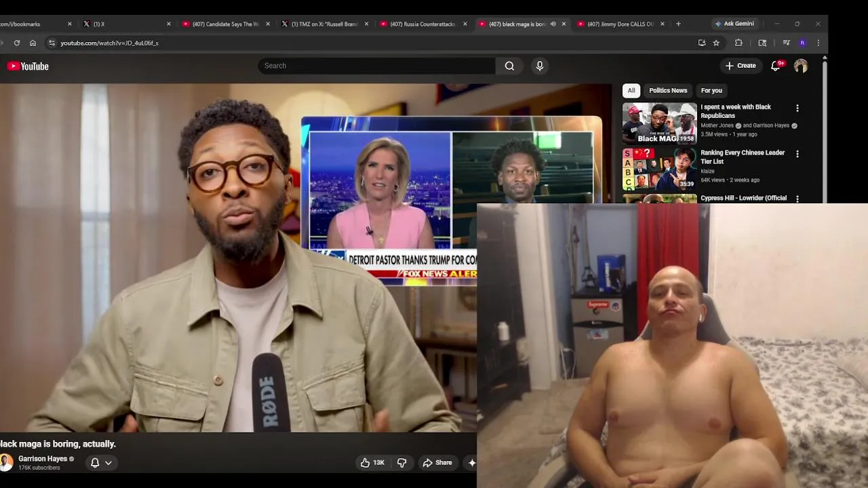
Task: Like the video with thumbs up 13K
Action: [372, 462]
